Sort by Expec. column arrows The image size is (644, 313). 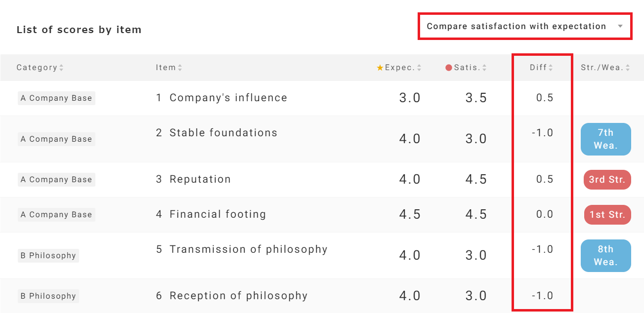pos(419,68)
